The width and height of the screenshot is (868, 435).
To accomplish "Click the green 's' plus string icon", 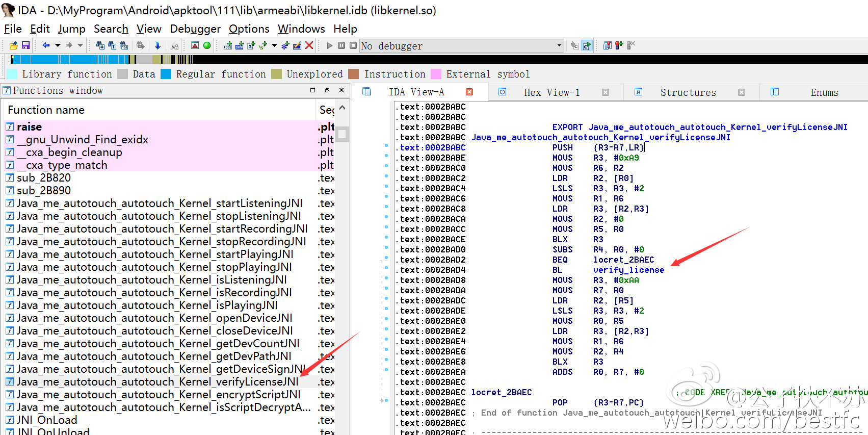I will tap(263, 45).
